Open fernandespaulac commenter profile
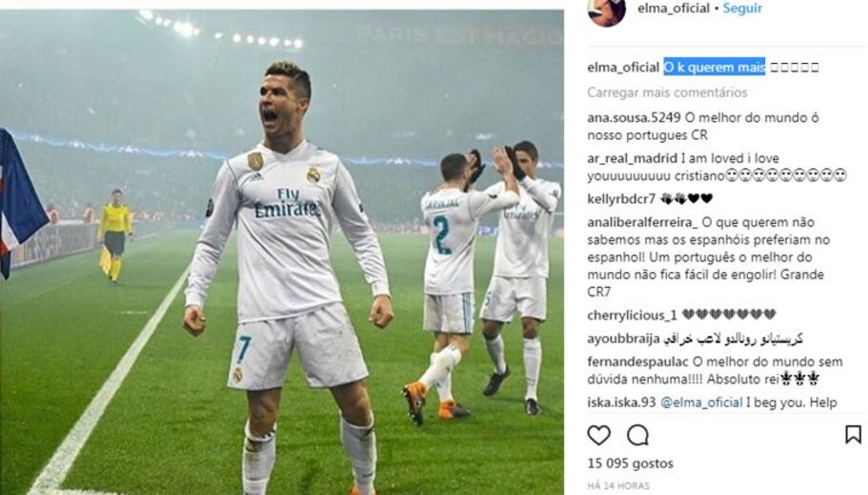 point(637,362)
